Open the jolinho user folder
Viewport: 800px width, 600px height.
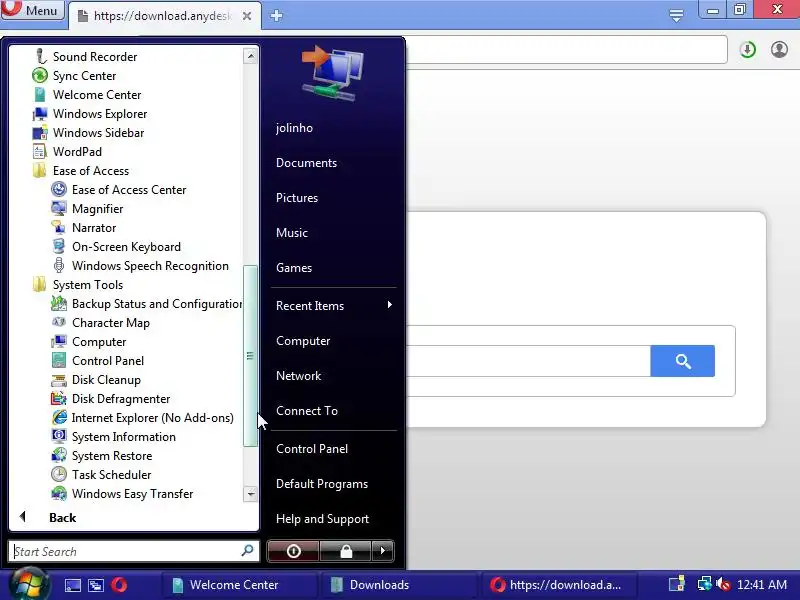point(294,128)
